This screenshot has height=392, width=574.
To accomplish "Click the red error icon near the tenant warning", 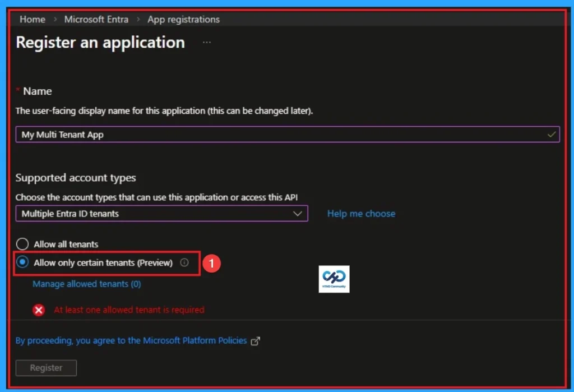I will [x=39, y=310].
